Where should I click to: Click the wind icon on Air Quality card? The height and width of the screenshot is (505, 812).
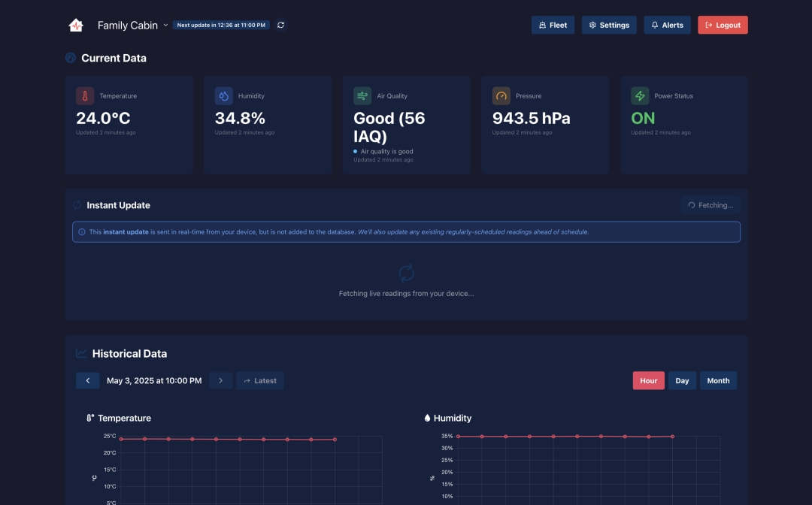[x=362, y=96]
